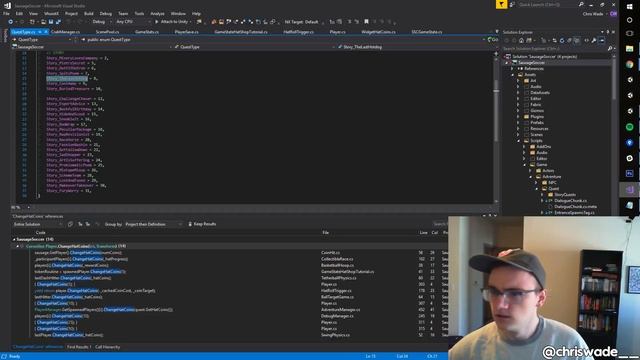The width and height of the screenshot is (640, 360).
Task: Switch to the Find Results 1 tab
Action: tap(79, 347)
